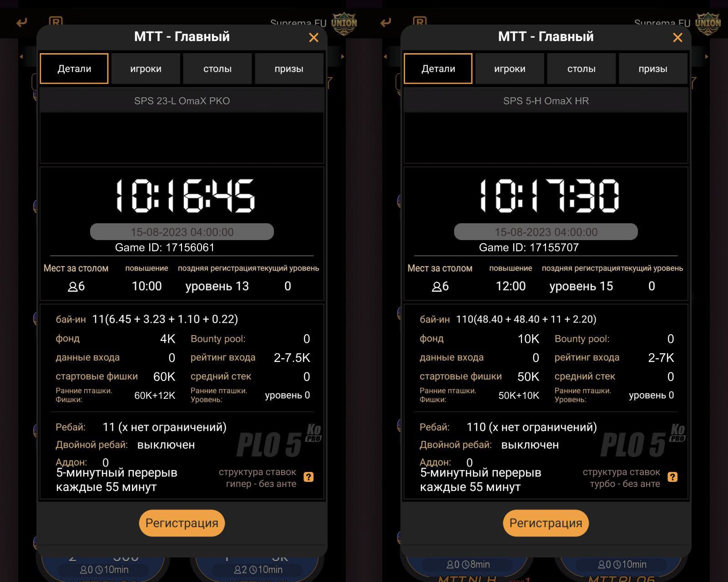Image resolution: width=728 pixels, height=582 pixels.
Task: Open blind structure help for the hyper tournament
Action: coord(308,477)
